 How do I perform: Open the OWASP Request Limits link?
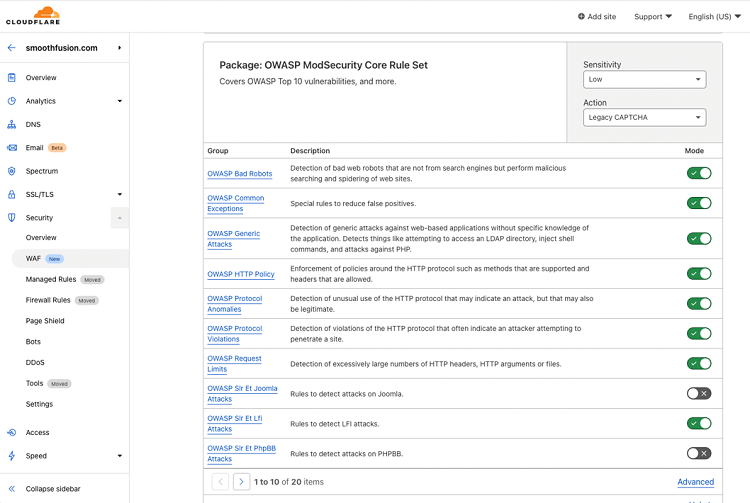click(x=234, y=363)
